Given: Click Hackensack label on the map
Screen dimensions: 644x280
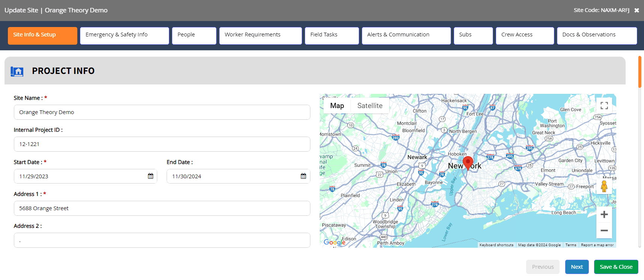Looking at the screenshot, I should [454, 101].
